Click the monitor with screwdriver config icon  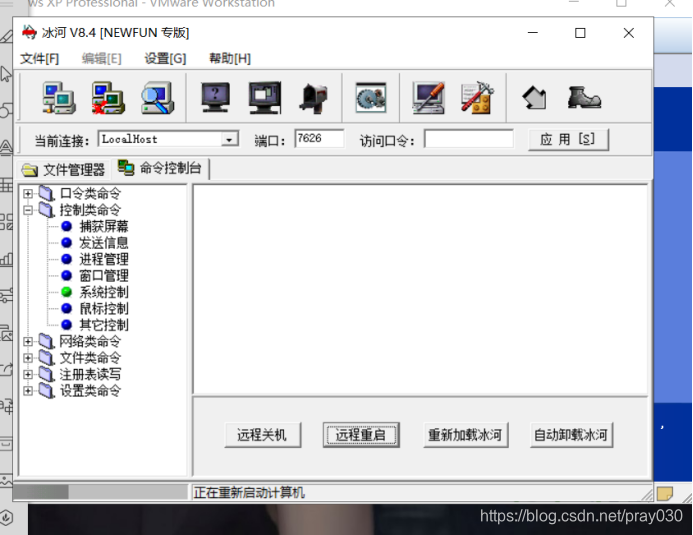point(428,98)
